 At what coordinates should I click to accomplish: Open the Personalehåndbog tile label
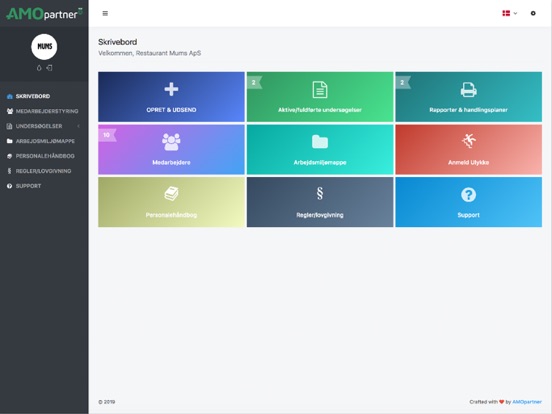tap(171, 215)
